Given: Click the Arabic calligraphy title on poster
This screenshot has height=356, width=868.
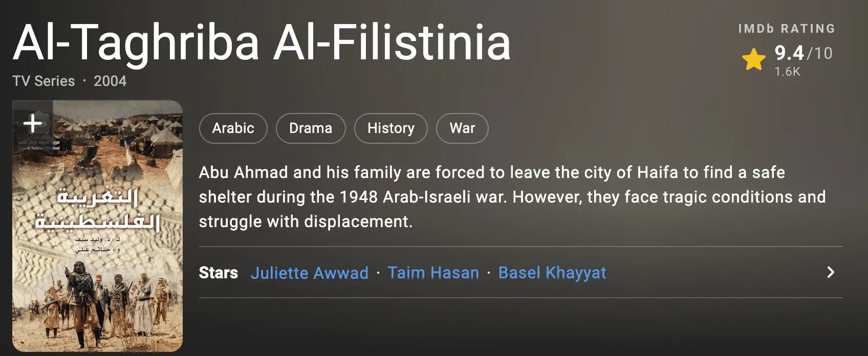Looking at the screenshot, I should point(97,210).
